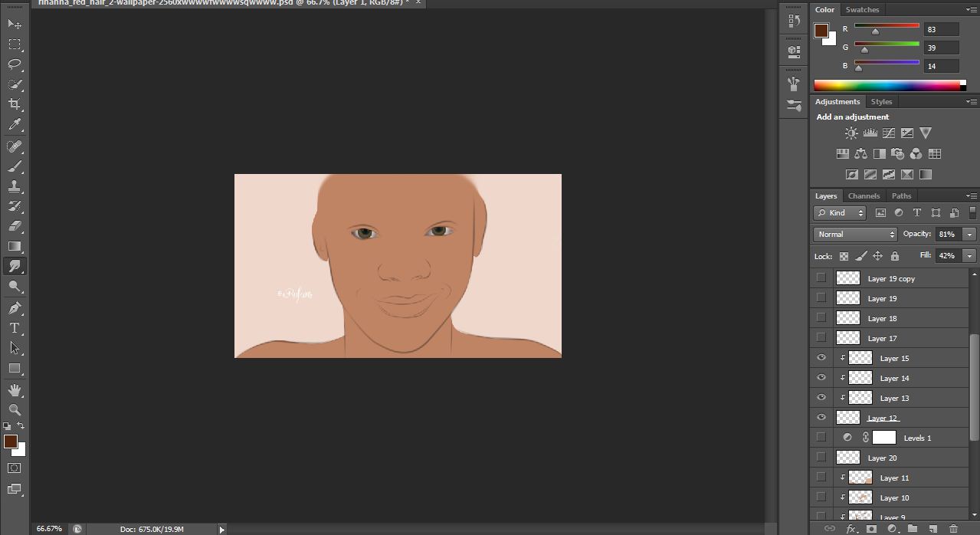Hide Layer 15 visibility eye
The image size is (980, 535).
coord(821,358)
